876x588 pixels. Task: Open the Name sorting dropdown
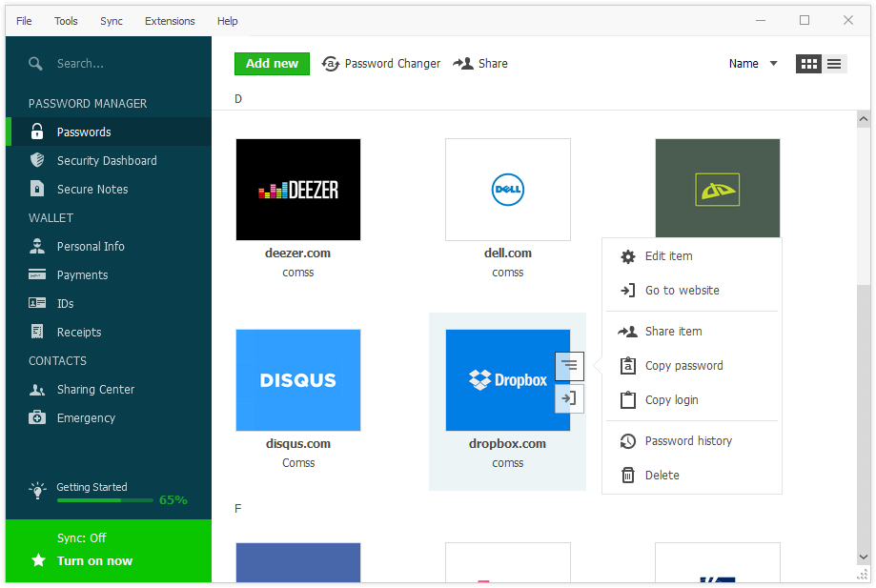point(752,63)
